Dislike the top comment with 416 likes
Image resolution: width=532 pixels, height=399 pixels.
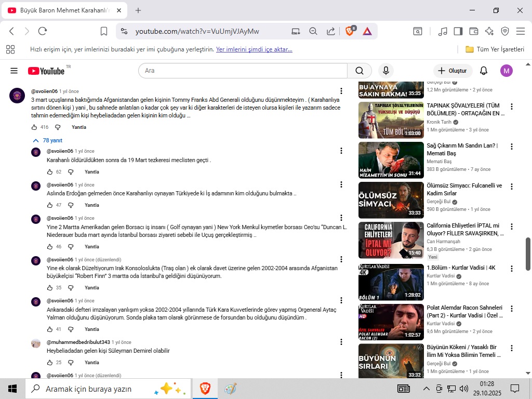tap(58, 127)
